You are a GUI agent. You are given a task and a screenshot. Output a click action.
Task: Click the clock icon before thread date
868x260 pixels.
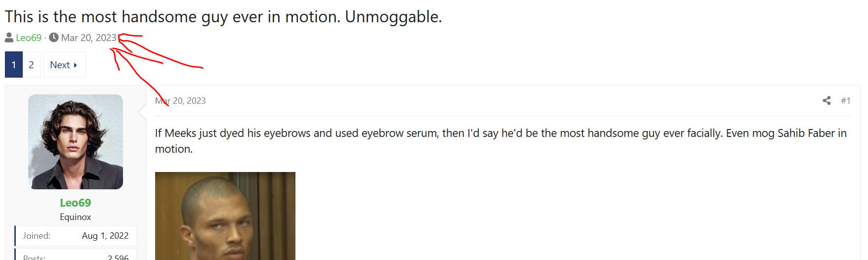tap(54, 38)
